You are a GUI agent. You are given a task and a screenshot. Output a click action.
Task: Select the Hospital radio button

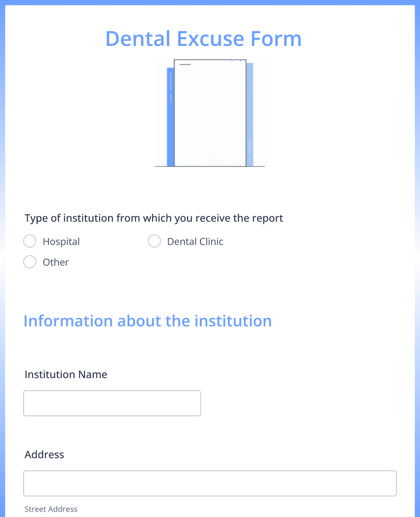tap(30, 241)
